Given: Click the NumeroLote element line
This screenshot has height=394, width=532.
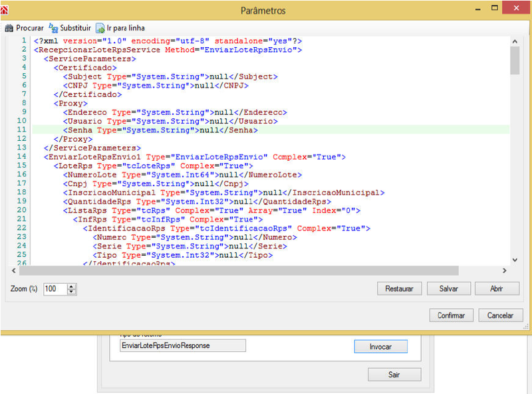Looking at the screenshot, I should 182,175.
